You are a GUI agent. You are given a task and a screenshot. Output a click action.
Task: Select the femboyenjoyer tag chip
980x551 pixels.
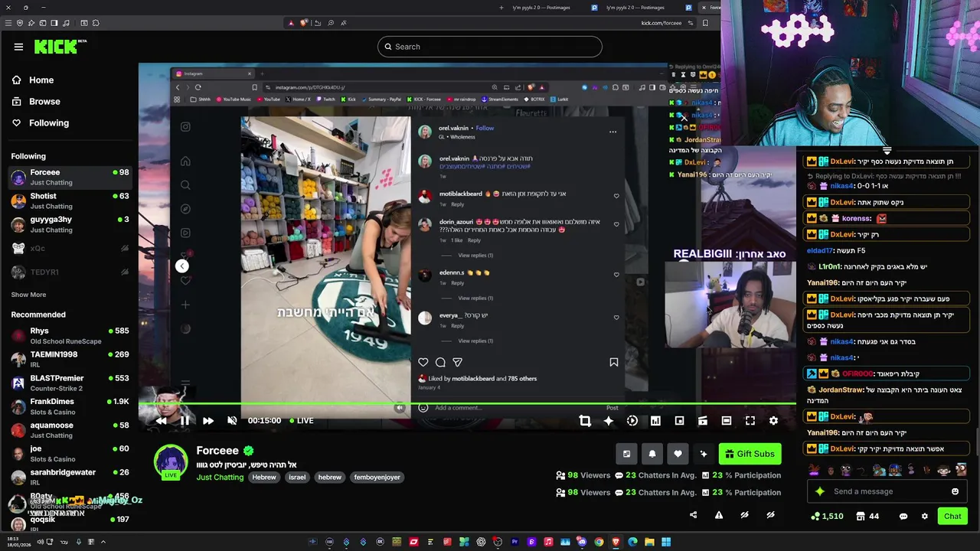point(377,478)
